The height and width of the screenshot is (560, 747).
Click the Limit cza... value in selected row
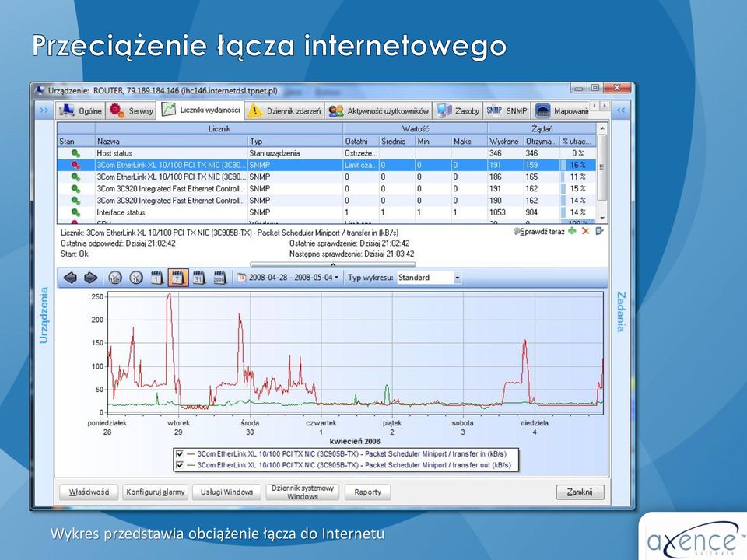(361, 165)
